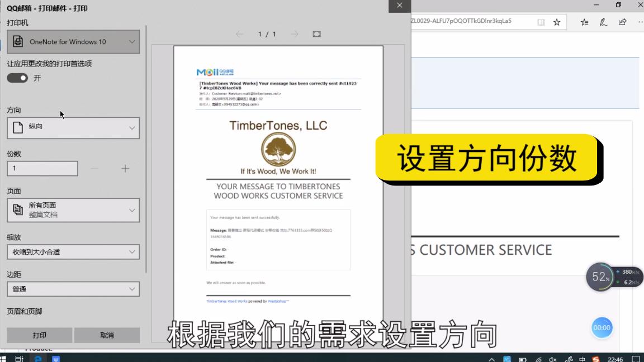Close the print dialog with the X
Image resolution: width=644 pixels, height=362 pixels.
tap(400, 6)
